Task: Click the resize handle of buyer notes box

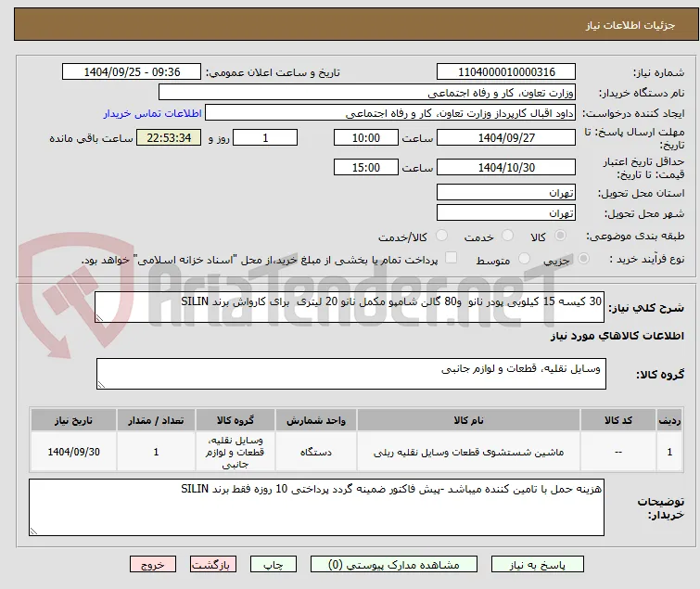Action: click(x=34, y=531)
